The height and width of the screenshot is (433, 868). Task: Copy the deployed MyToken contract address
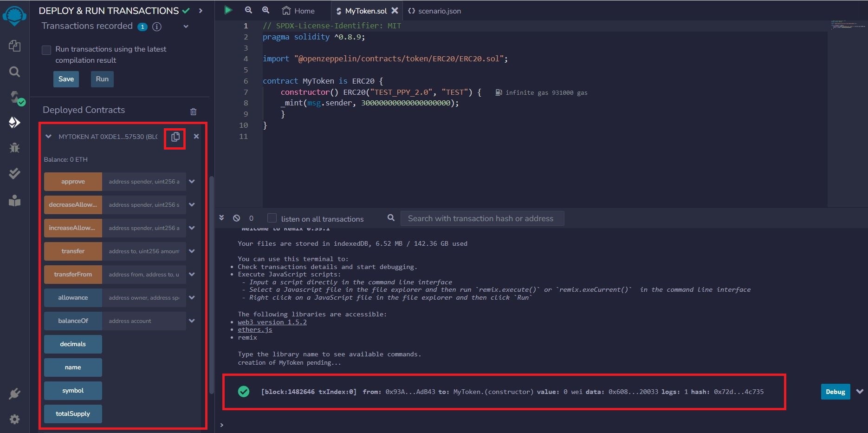point(175,137)
